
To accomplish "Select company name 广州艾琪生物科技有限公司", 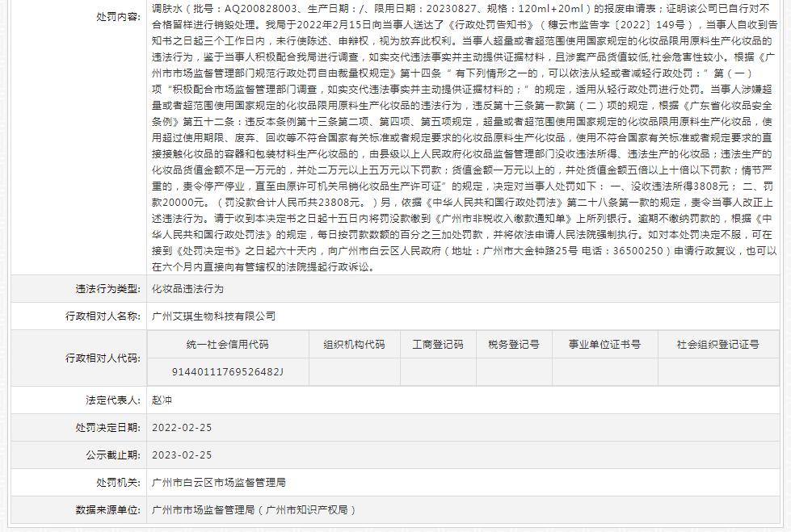I will (x=213, y=316).
